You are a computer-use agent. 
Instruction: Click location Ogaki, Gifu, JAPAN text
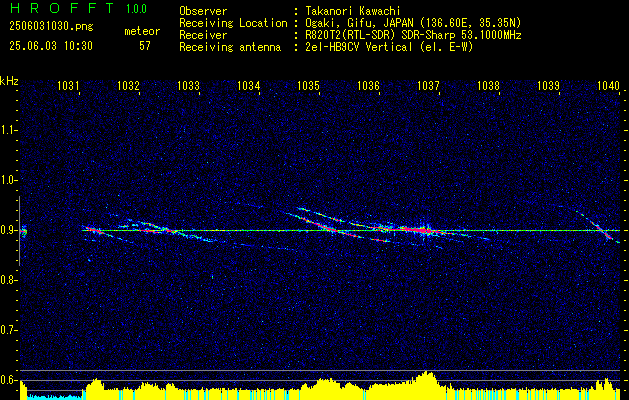(x=413, y=23)
